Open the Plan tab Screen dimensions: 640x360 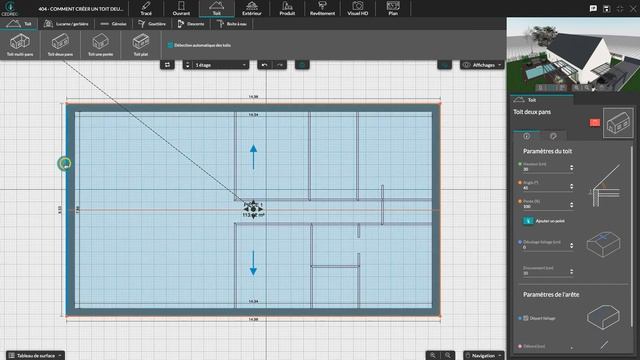393,8
